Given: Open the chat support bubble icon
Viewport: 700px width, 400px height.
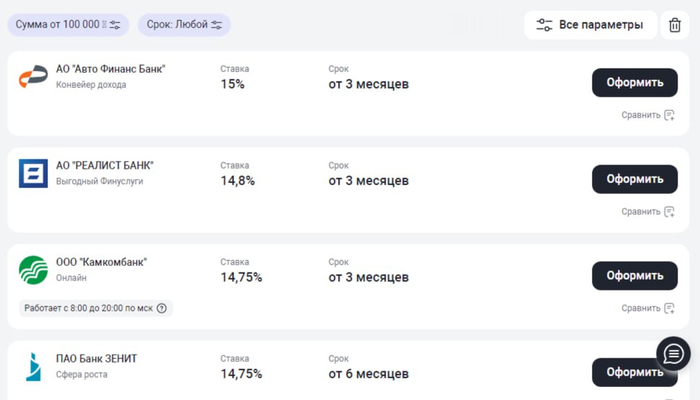Looking at the screenshot, I should coord(674,353).
